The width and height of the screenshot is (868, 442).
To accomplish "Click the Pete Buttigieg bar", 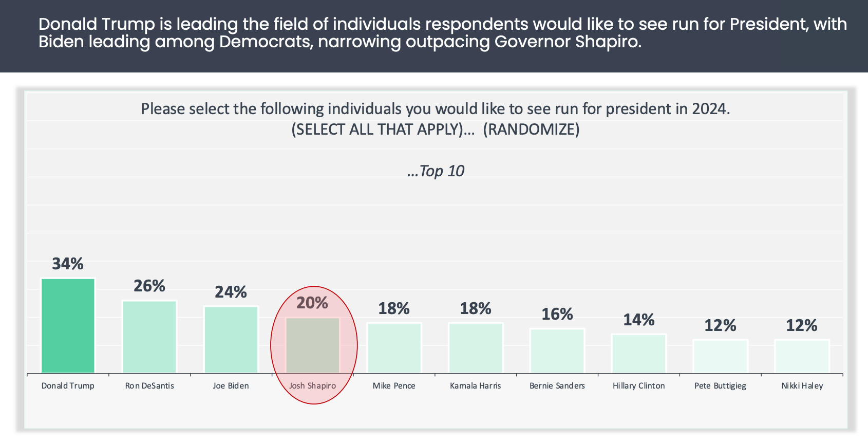I will point(720,356).
